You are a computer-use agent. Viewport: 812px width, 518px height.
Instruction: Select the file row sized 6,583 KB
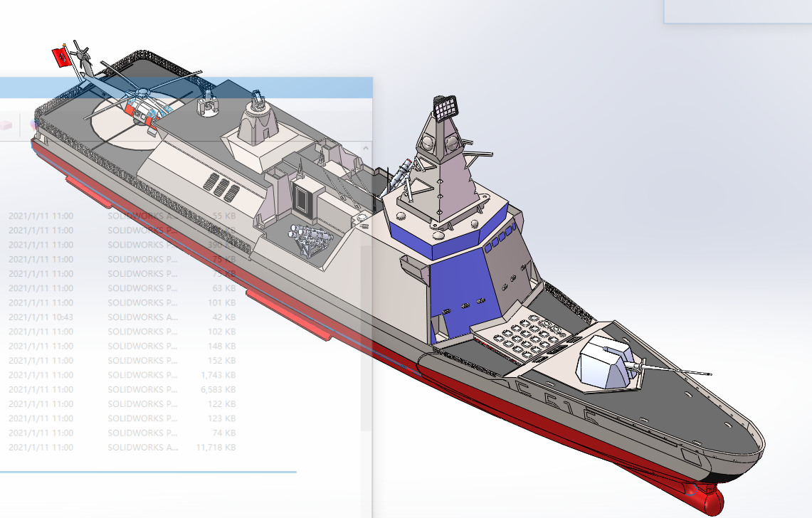122,390
